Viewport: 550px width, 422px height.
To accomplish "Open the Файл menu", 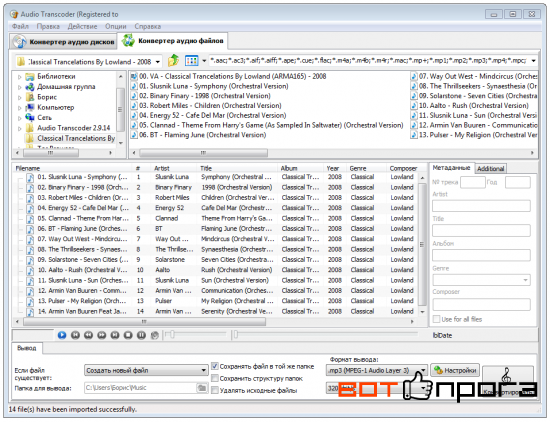I will pos(20,26).
